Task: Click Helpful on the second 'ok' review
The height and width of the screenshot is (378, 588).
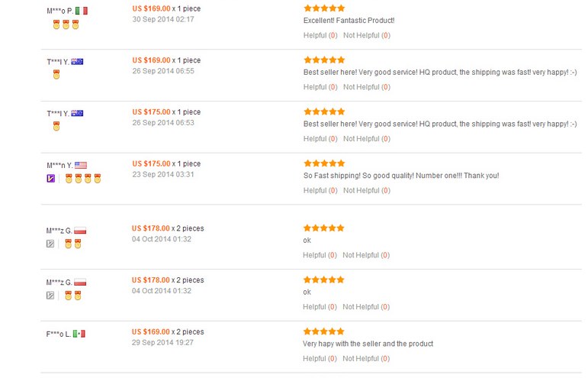Action: coord(320,307)
